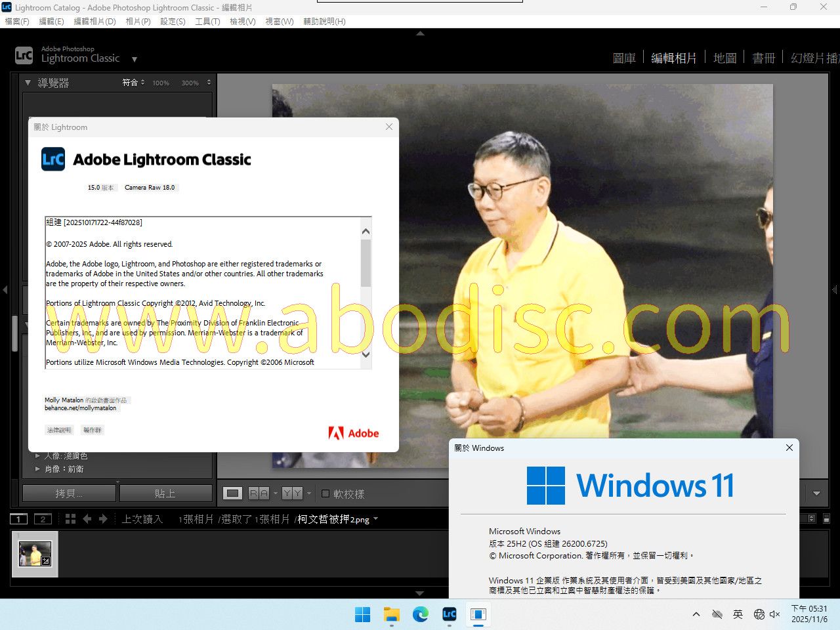The height and width of the screenshot is (630, 840).
Task: Open Microsoft Edge from the taskbar
Action: pos(420,614)
